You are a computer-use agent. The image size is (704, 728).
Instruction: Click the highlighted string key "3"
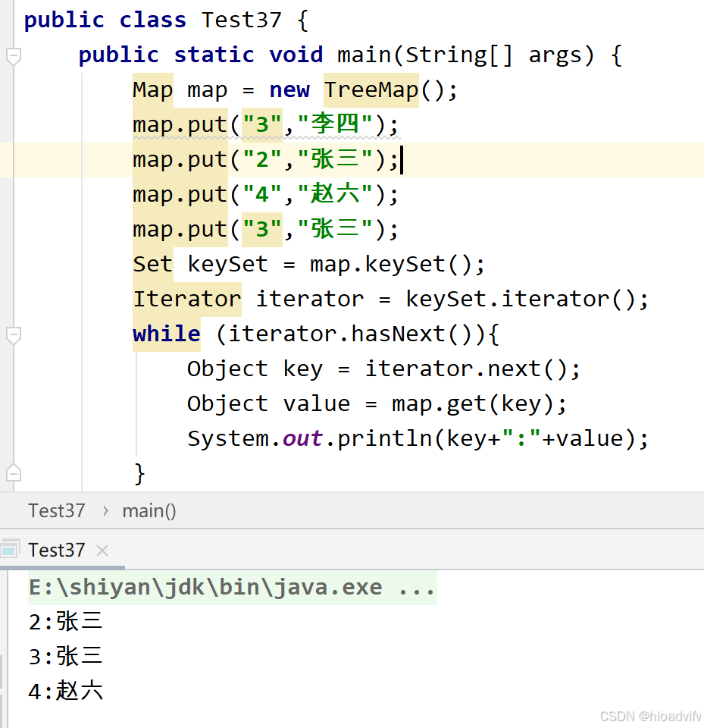pos(261,124)
